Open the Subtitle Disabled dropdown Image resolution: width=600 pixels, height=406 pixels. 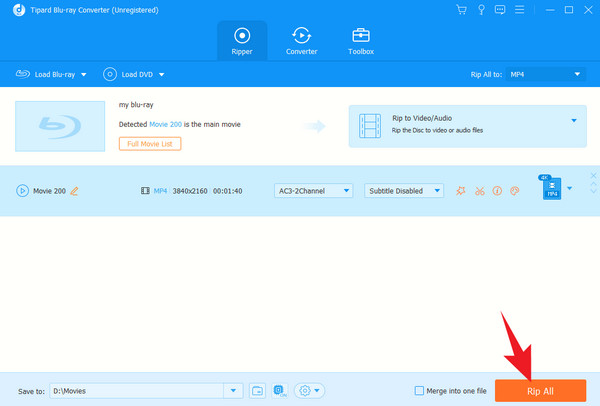point(404,191)
